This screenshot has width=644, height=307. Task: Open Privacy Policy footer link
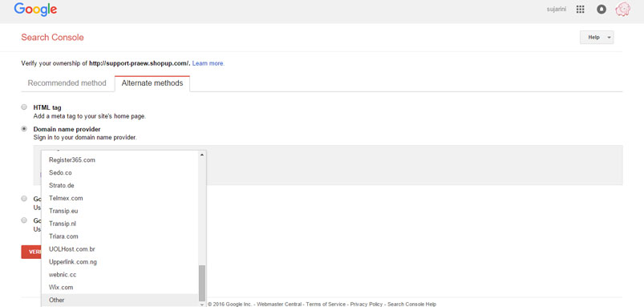pyautogui.click(x=367, y=304)
